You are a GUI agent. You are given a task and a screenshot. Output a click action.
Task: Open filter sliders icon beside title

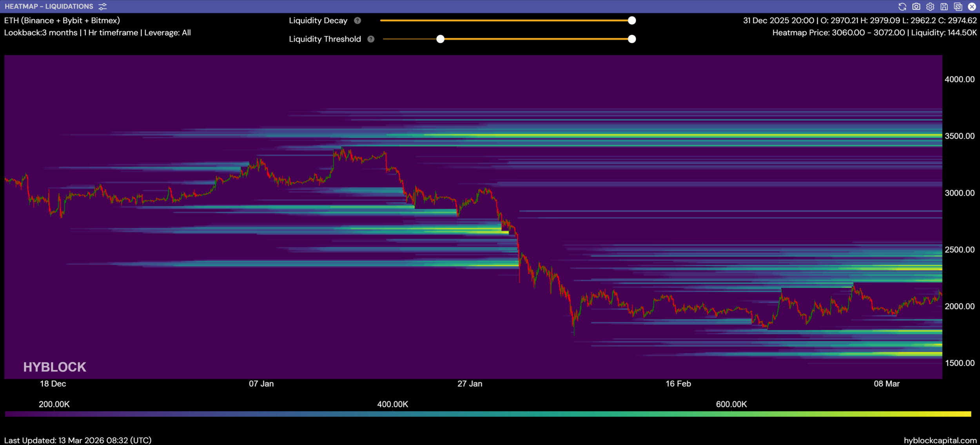103,7
